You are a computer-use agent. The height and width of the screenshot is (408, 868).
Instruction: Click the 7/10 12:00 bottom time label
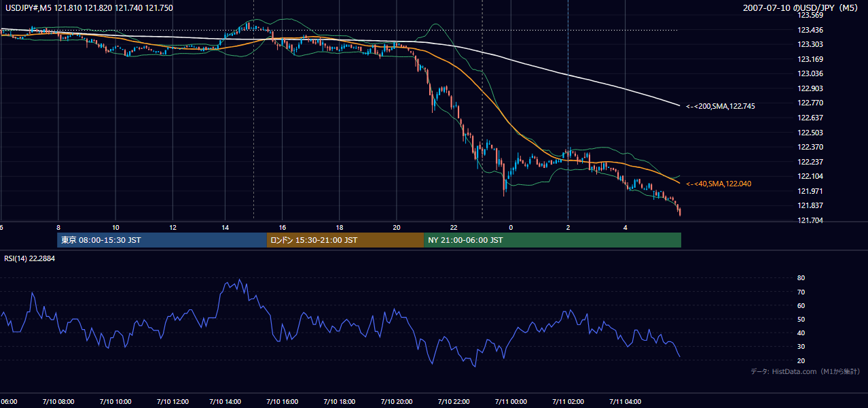pyautogui.click(x=173, y=402)
